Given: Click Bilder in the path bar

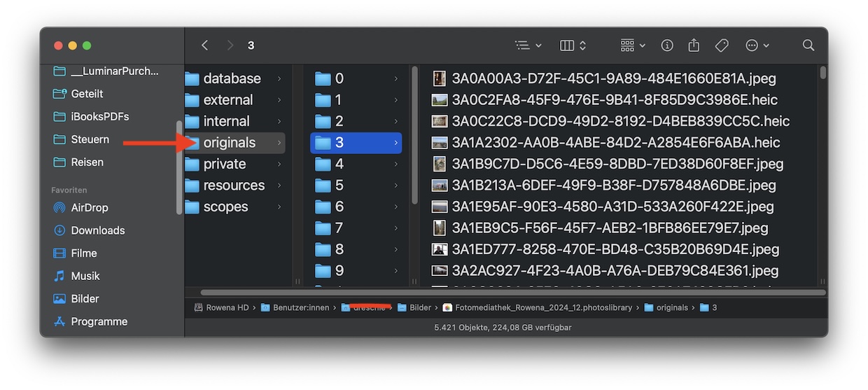Looking at the screenshot, I should (x=420, y=307).
